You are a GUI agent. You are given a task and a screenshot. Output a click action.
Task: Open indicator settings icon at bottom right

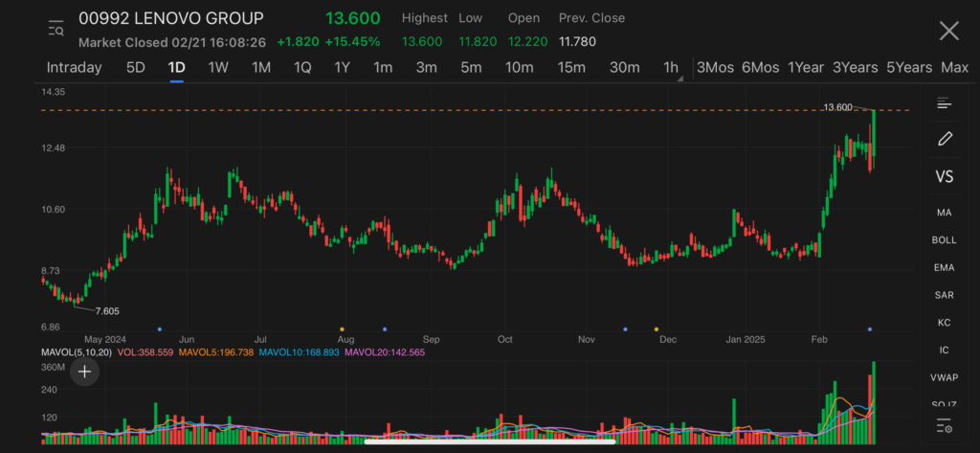(x=945, y=426)
